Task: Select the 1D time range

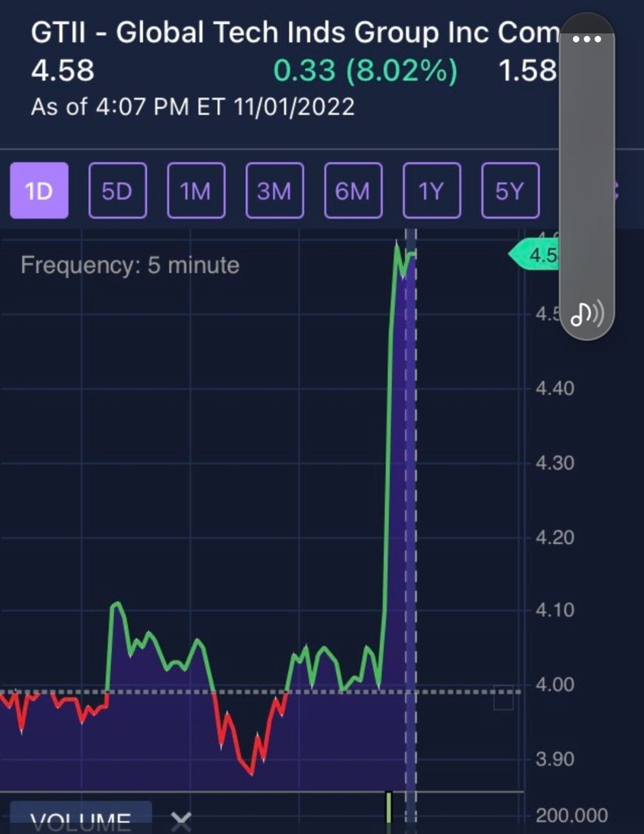Action: click(x=39, y=190)
